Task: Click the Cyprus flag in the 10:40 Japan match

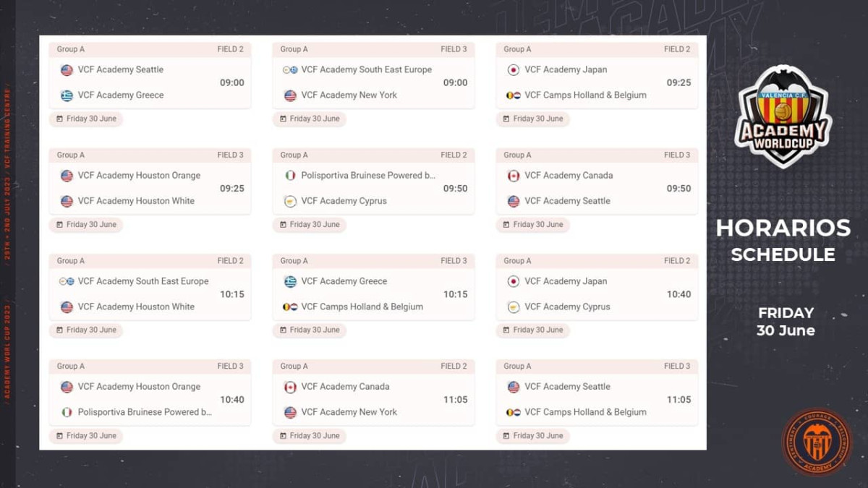Action: [x=514, y=307]
